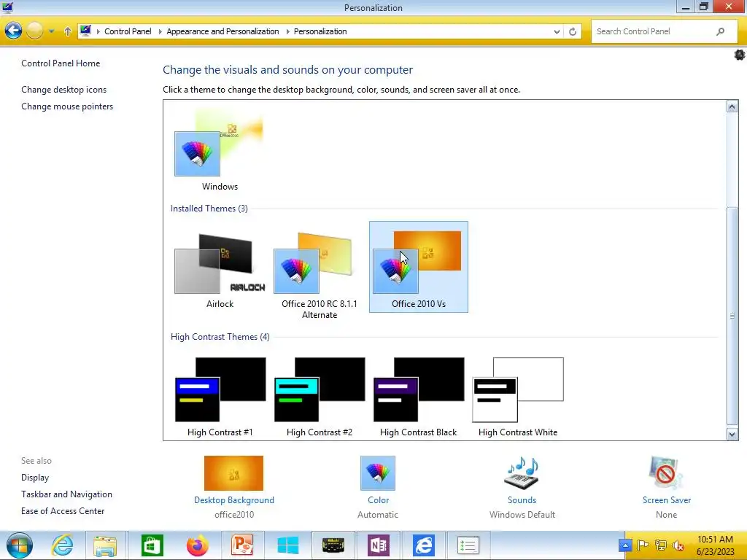Go up one level with the Up arrow
The height and width of the screenshot is (560, 747).
click(68, 31)
